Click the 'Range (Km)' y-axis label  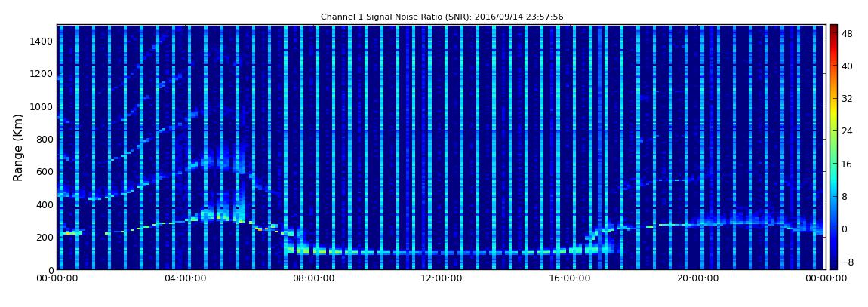[x=18, y=148]
